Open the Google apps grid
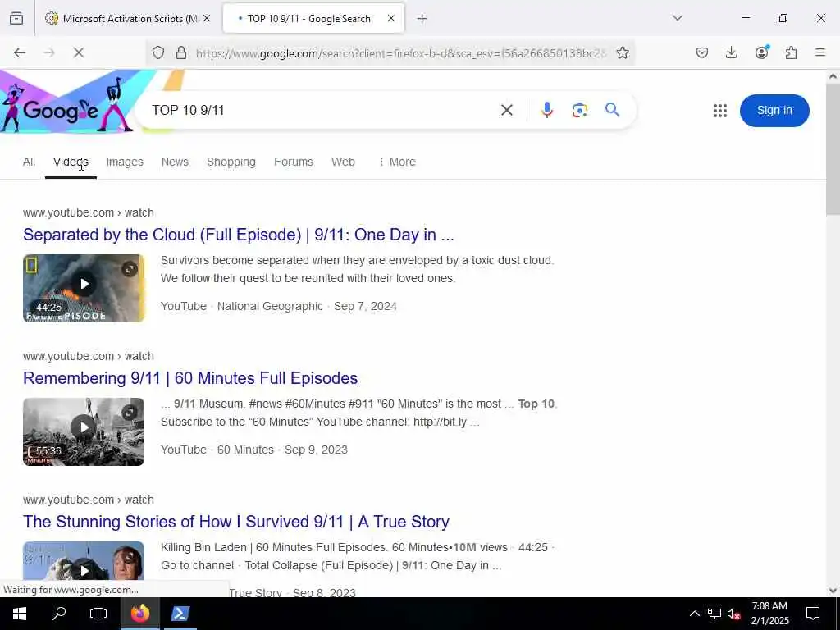This screenshot has height=630, width=840. 720,111
